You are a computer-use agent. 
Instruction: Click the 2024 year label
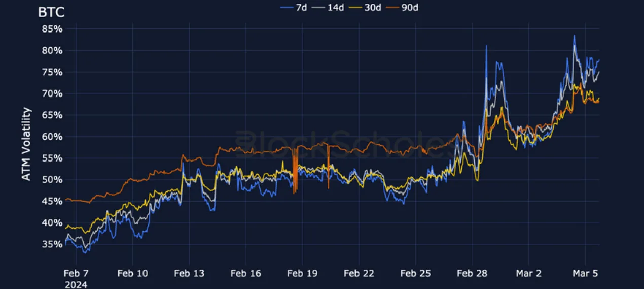(76, 284)
